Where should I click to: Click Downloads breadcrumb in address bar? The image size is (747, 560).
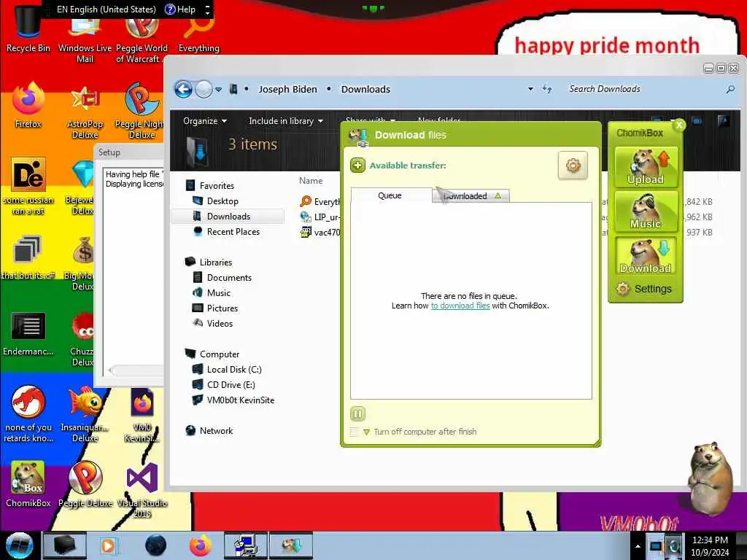click(365, 89)
